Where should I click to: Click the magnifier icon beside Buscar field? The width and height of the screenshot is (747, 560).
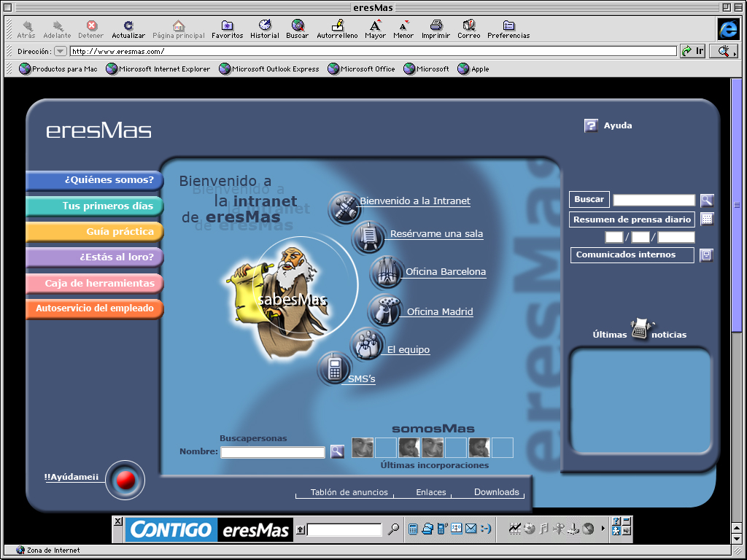(706, 201)
